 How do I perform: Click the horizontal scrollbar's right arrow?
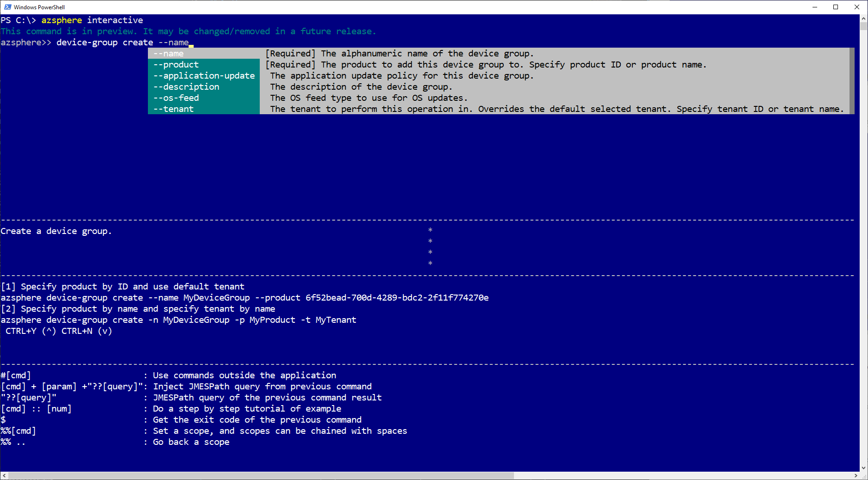[x=855, y=476]
